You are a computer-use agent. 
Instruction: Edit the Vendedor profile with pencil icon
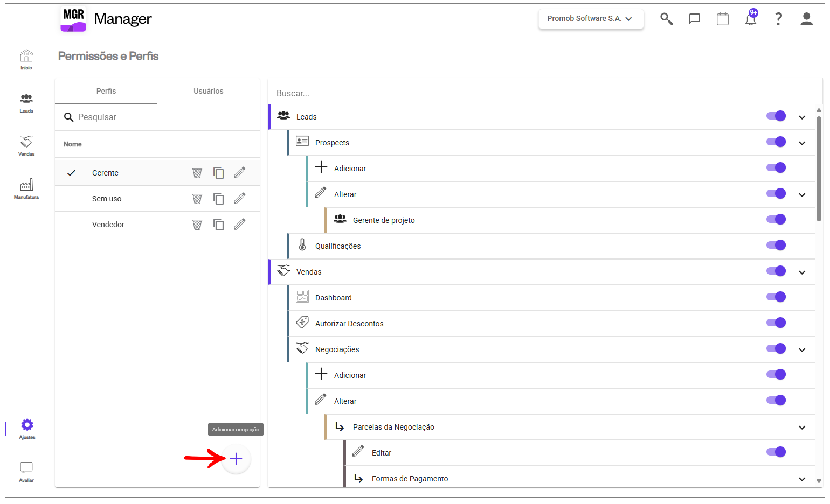(240, 224)
